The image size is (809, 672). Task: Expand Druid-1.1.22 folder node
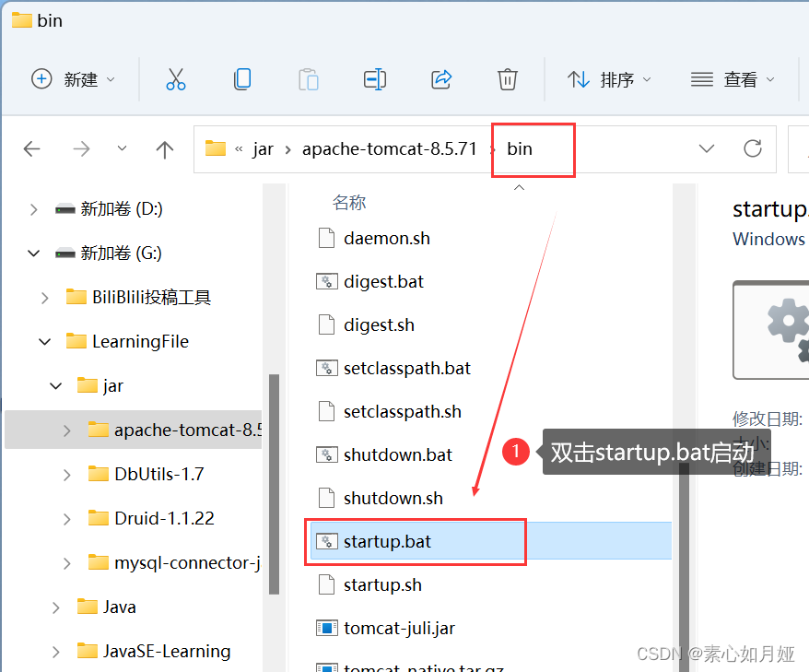(67, 519)
